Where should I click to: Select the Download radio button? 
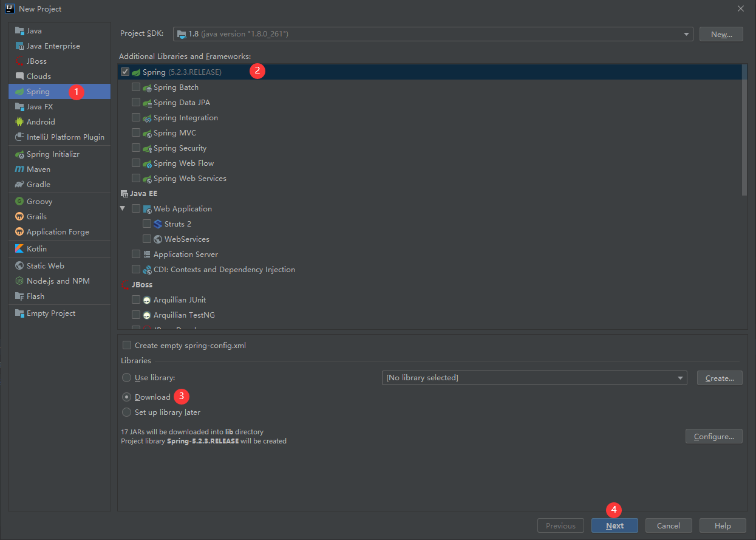126,397
